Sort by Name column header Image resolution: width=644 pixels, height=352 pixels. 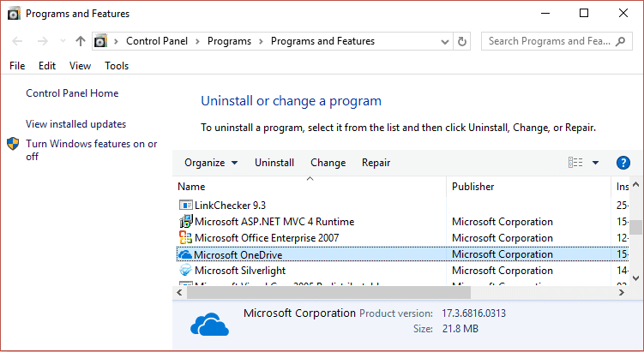(x=310, y=187)
